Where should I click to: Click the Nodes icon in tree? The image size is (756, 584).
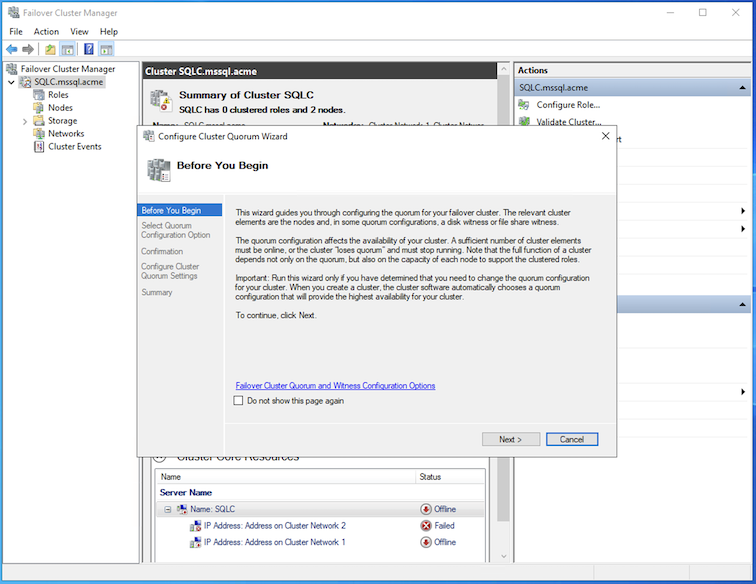pyautogui.click(x=39, y=108)
